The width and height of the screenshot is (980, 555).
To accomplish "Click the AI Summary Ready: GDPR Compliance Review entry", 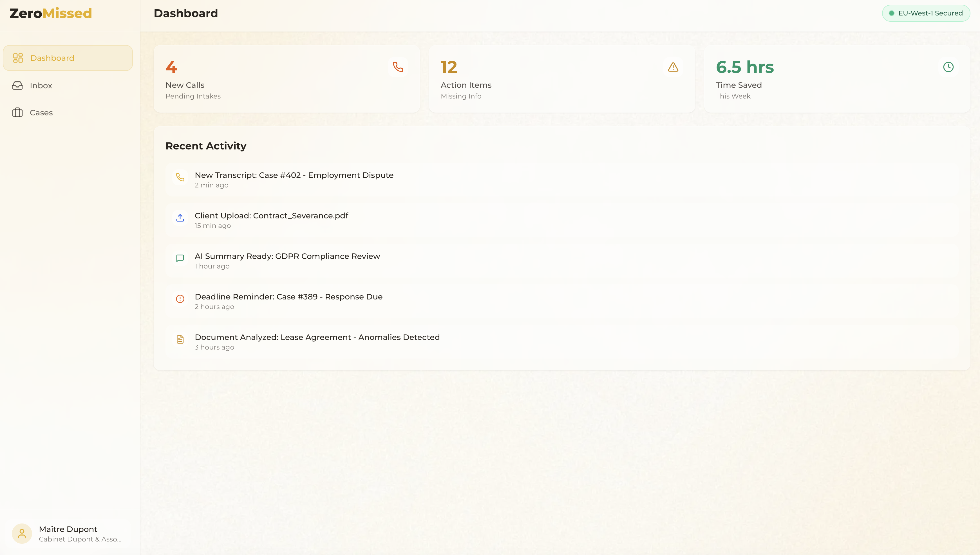I will (x=287, y=256).
